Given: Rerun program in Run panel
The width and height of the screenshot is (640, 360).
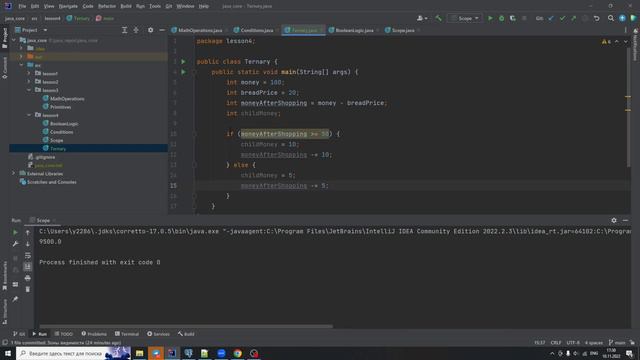Looking at the screenshot, I should pos(15,232).
